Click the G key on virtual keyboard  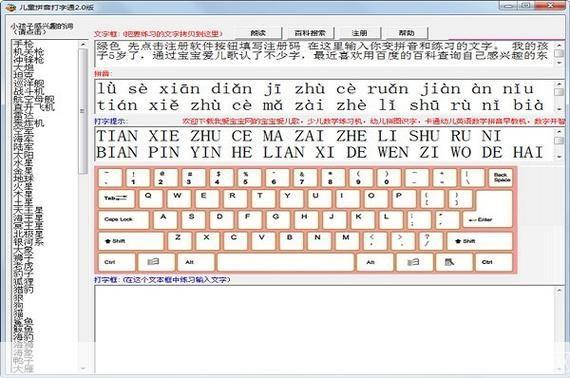(x=278, y=220)
